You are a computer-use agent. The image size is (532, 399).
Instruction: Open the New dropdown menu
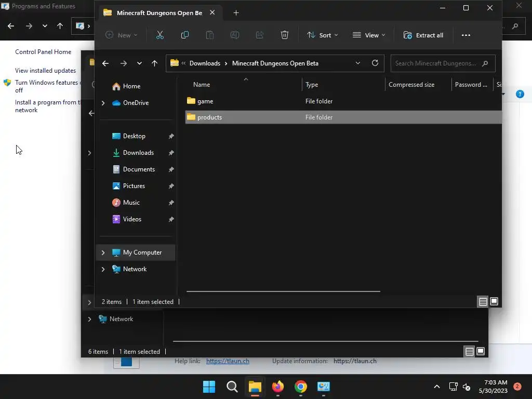pyautogui.click(x=122, y=35)
